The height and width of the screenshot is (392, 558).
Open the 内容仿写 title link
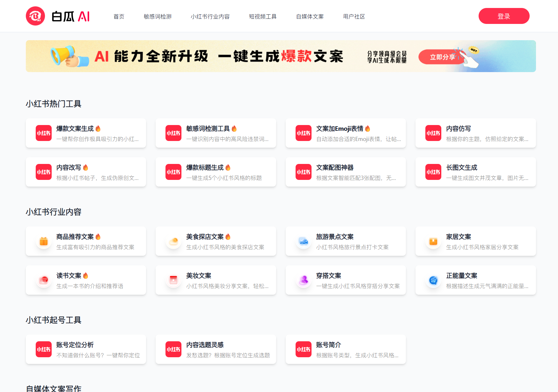[x=459, y=129]
